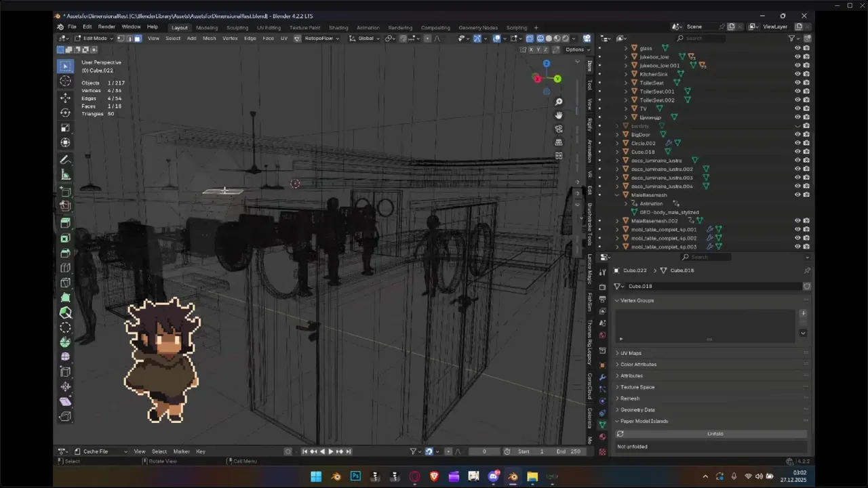The height and width of the screenshot is (488, 868).
Task: Open the Render menu
Action: click(106, 27)
